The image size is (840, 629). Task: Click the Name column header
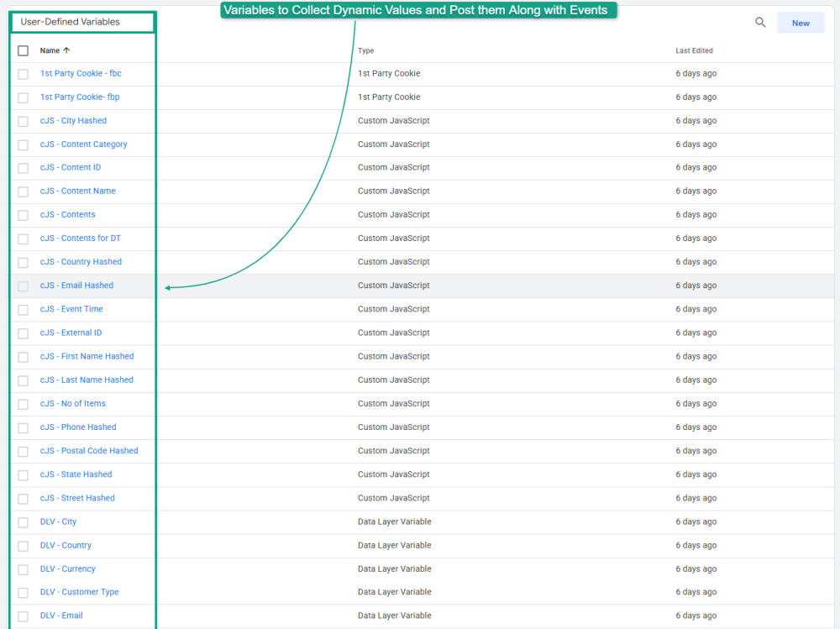(x=50, y=50)
